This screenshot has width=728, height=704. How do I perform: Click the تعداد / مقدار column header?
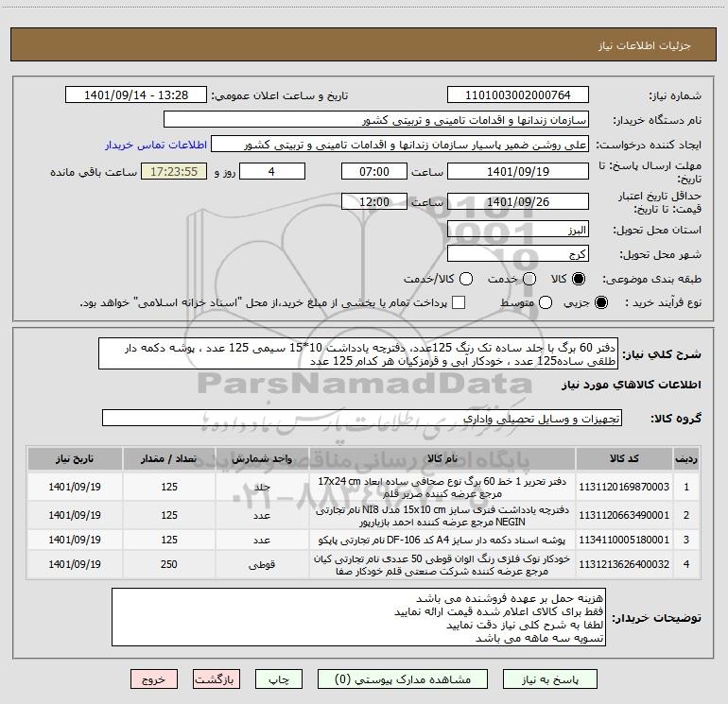coord(169,459)
